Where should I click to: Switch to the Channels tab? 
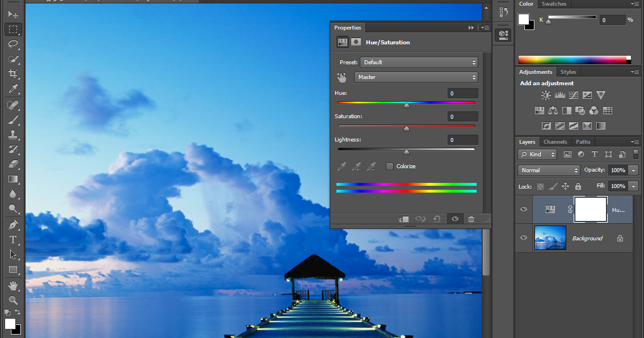[555, 142]
